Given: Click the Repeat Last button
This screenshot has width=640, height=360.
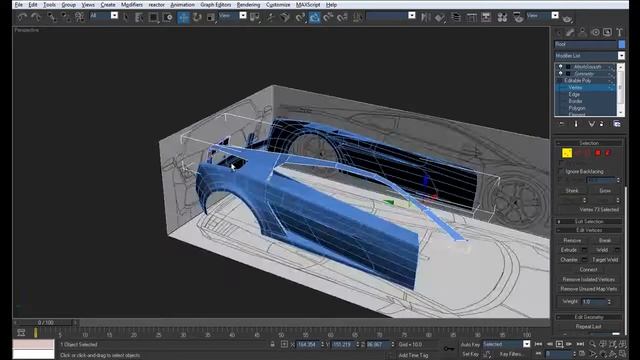Looking at the screenshot, I should point(588,327).
